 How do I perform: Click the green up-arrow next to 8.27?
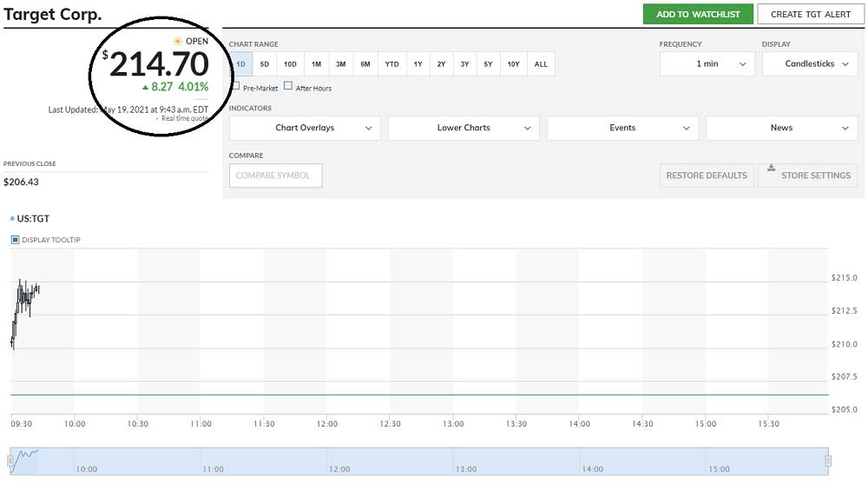pos(145,87)
